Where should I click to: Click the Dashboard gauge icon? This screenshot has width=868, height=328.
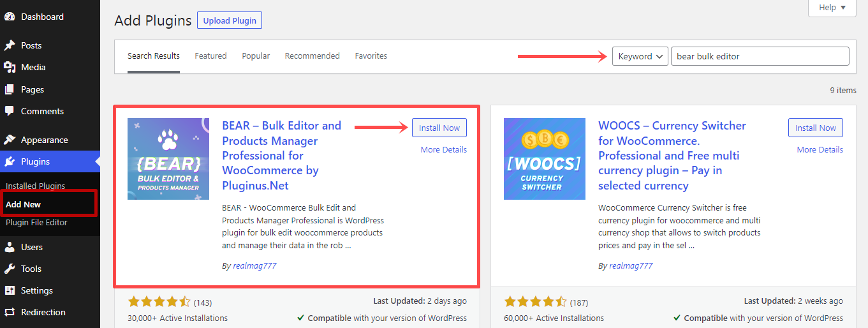click(10, 17)
